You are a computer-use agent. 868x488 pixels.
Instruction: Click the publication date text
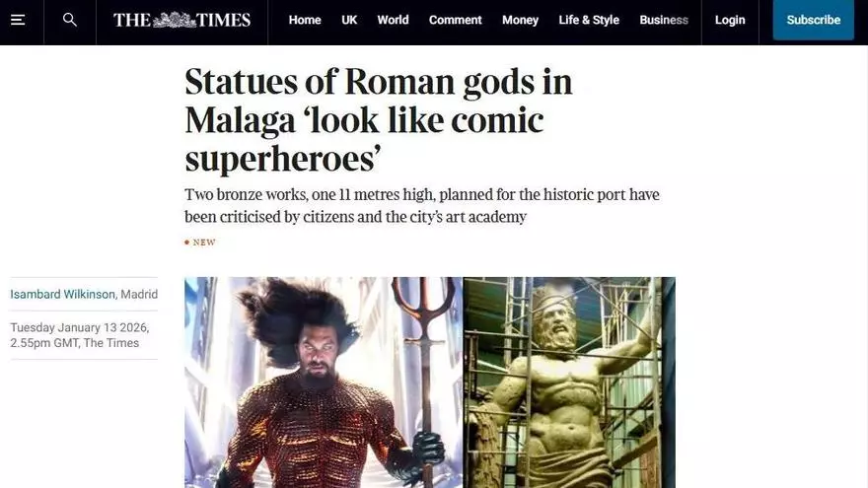[x=80, y=335]
